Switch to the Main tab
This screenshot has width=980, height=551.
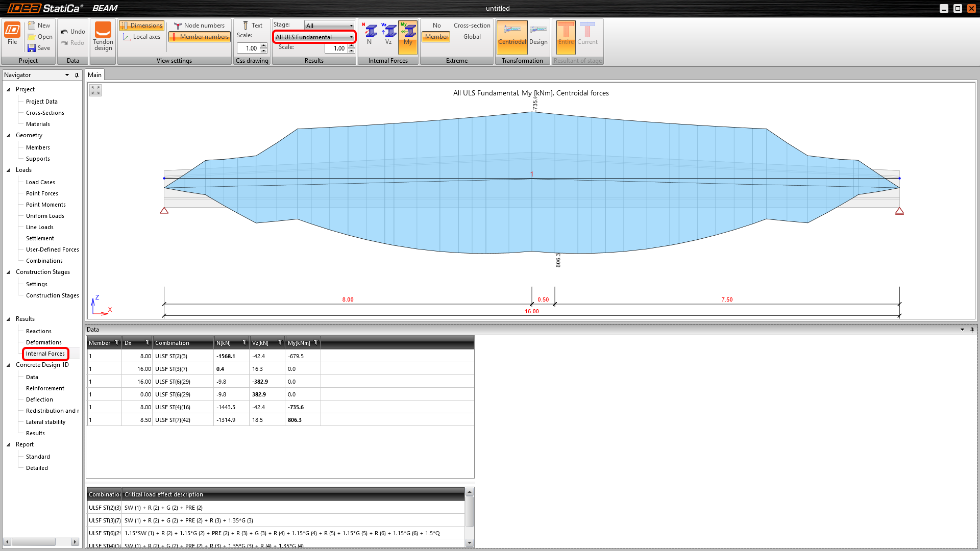tap(94, 75)
